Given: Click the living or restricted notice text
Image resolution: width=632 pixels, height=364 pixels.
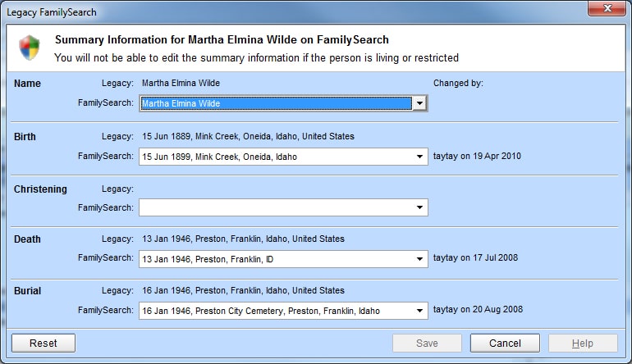Looking at the screenshot, I should (x=256, y=58).
